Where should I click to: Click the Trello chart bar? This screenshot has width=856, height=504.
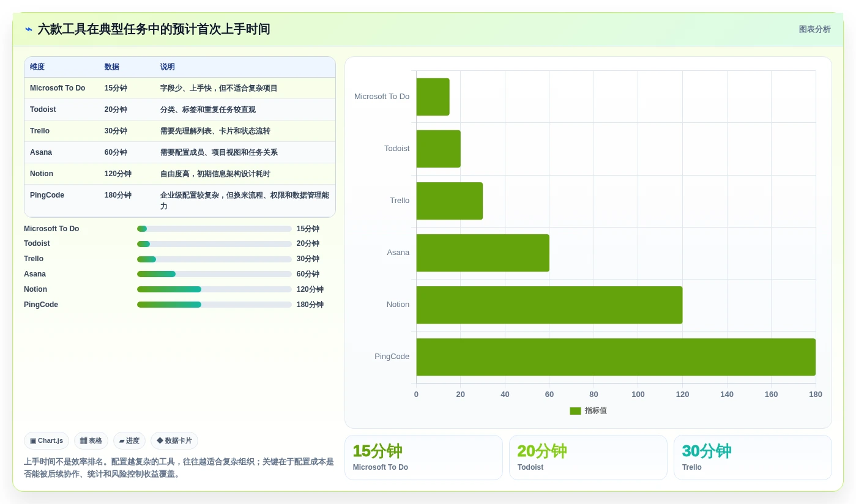(449, 201)
